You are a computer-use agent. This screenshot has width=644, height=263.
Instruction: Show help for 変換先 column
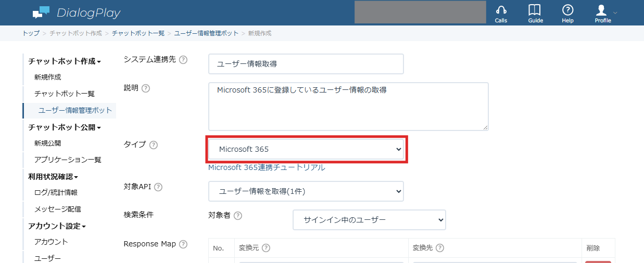click(x=439, y=248)
